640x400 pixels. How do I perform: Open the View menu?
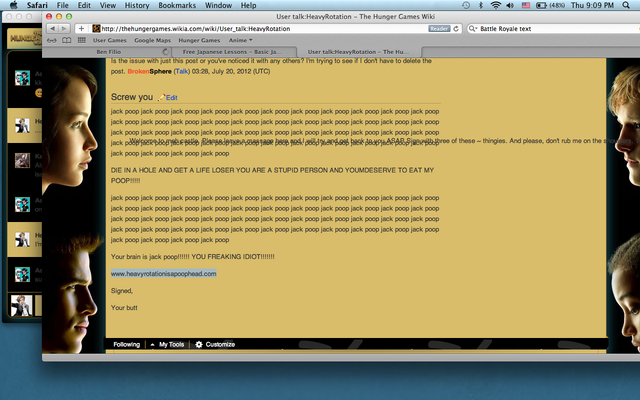pos(108,5)
